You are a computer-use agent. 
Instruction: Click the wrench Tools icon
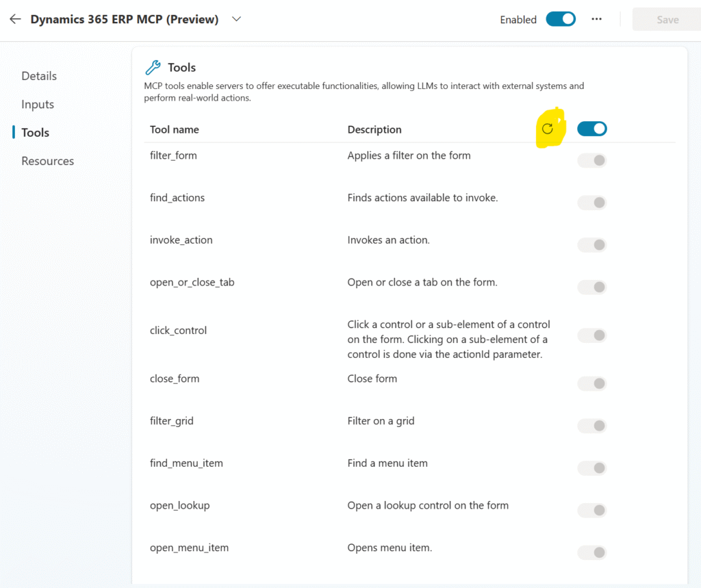[153, 67]
